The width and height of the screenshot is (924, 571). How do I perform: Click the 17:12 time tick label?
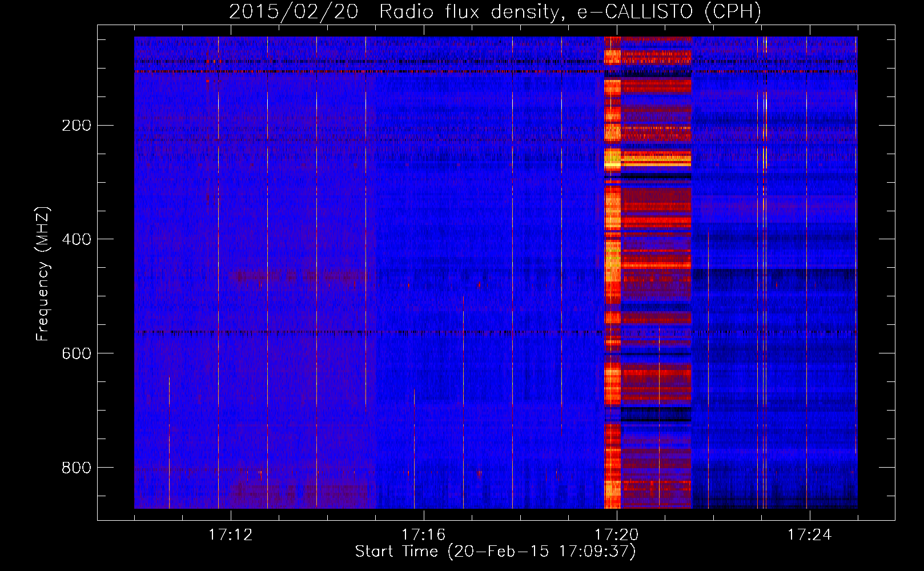pos(231,534)
